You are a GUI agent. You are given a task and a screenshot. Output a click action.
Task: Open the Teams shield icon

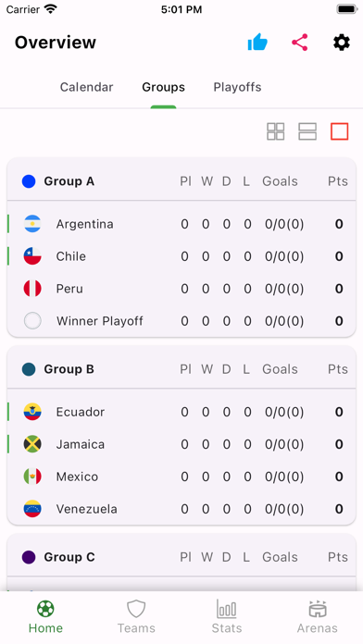coord(136,609)
